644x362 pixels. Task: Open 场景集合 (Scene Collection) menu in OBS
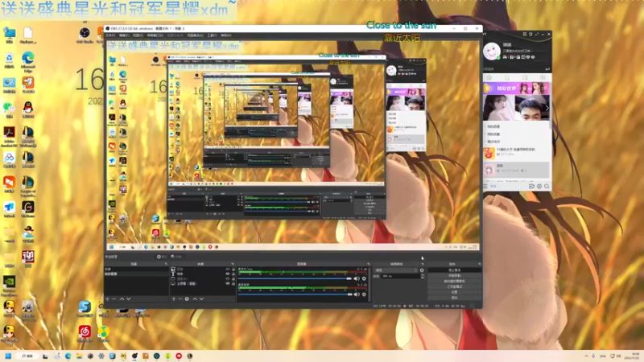point(195,35)
